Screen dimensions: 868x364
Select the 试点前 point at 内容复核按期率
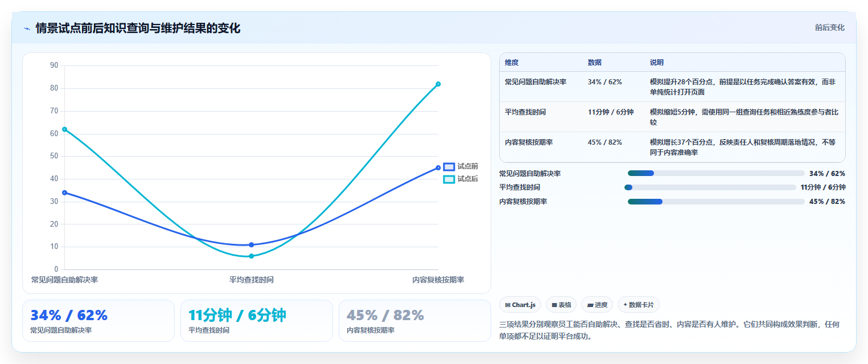(x=438, y=167)
